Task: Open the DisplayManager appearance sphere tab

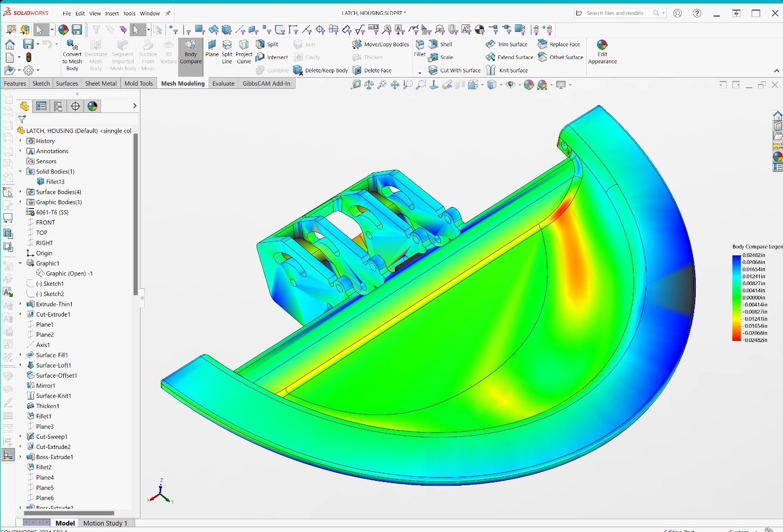Action: (93, 106)
